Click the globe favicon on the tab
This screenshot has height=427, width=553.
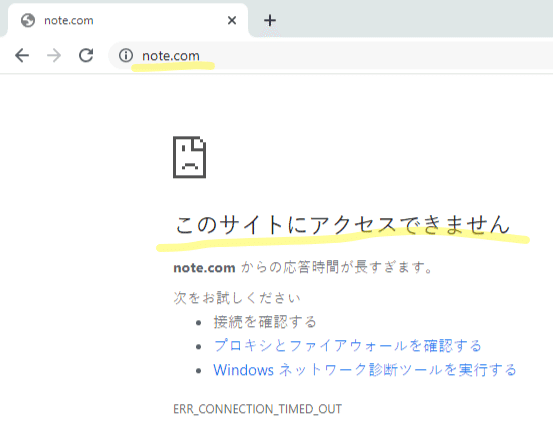(x=28, y=20)
